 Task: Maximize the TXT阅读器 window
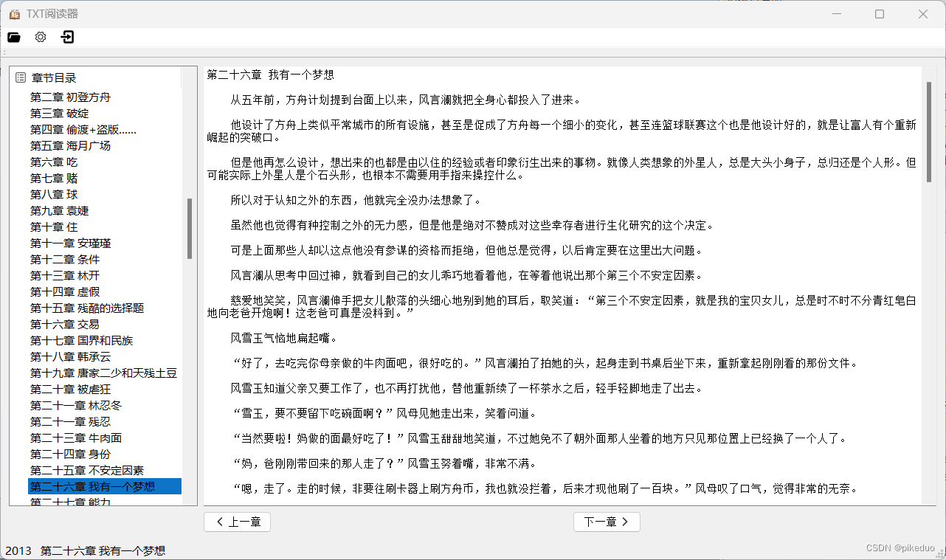(x=880, y=14)
